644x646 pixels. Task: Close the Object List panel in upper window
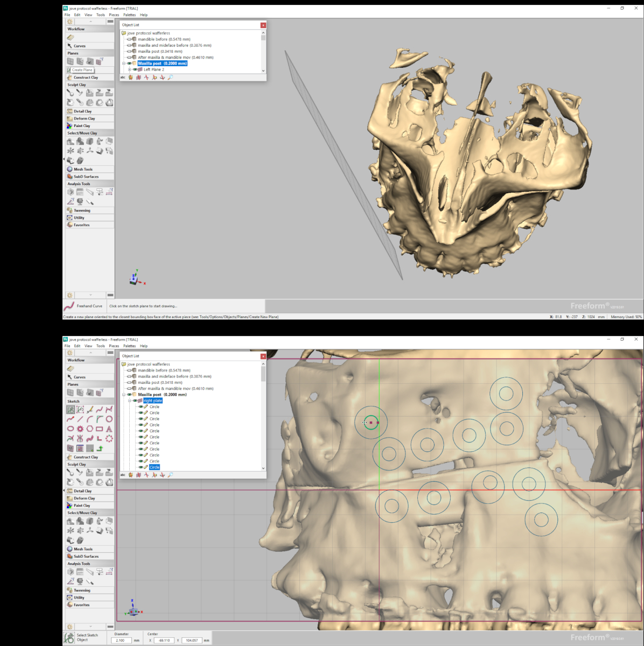click(263, 25)
